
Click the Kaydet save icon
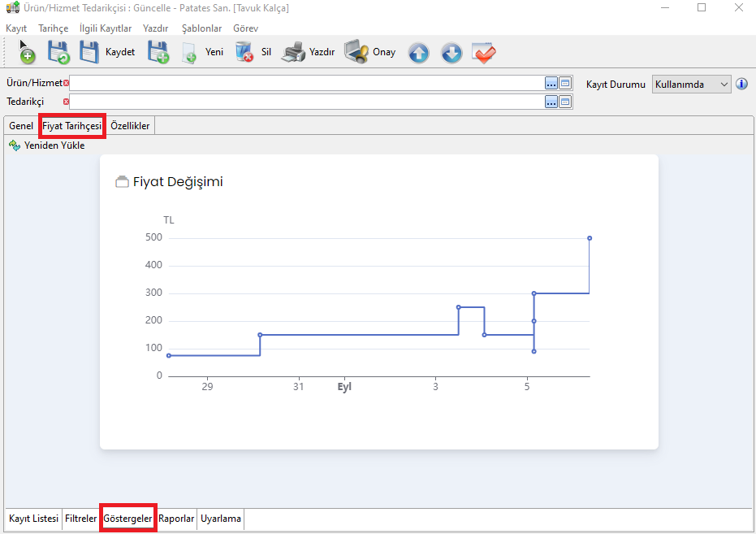pyautogui.click(x=89, y=53)
